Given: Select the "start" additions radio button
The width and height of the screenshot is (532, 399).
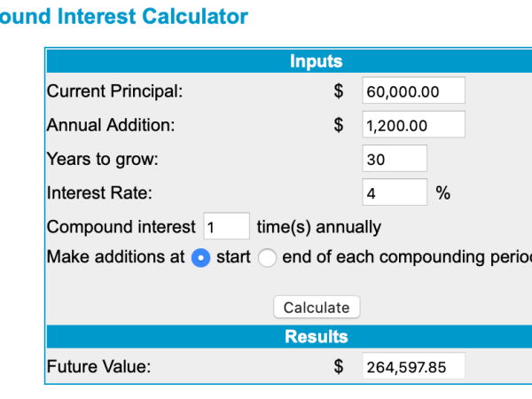Looking at the screenshot, I should point(201,258).
